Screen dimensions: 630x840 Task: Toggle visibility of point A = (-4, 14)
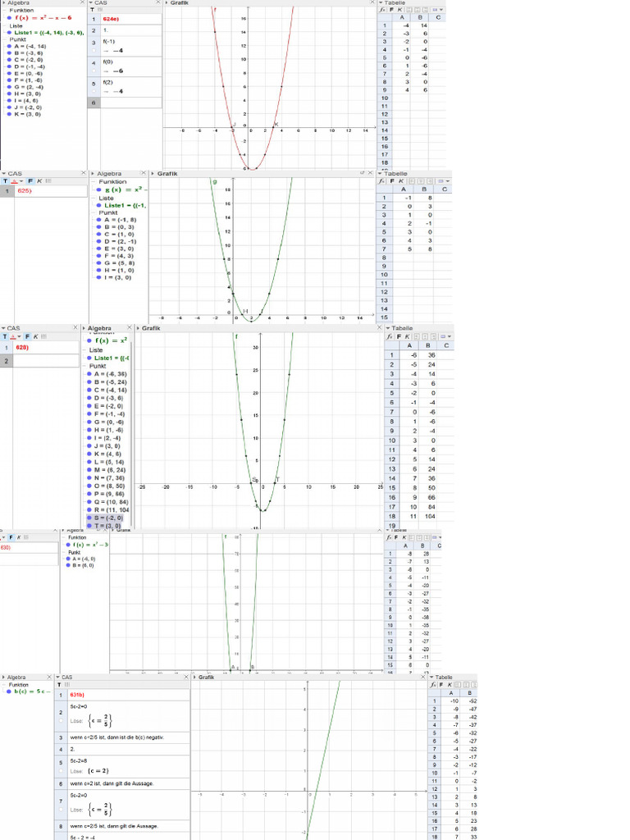[10, 46]
